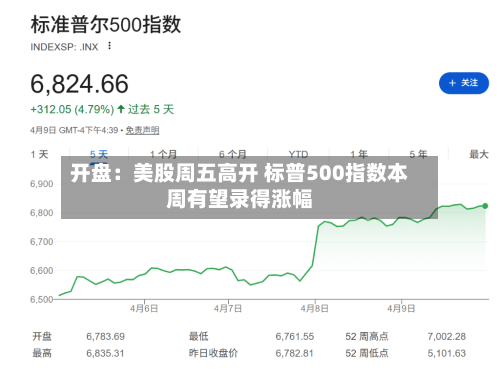Choose the 5 年 range tab
The image size is (500, 375).
point(418,154)
